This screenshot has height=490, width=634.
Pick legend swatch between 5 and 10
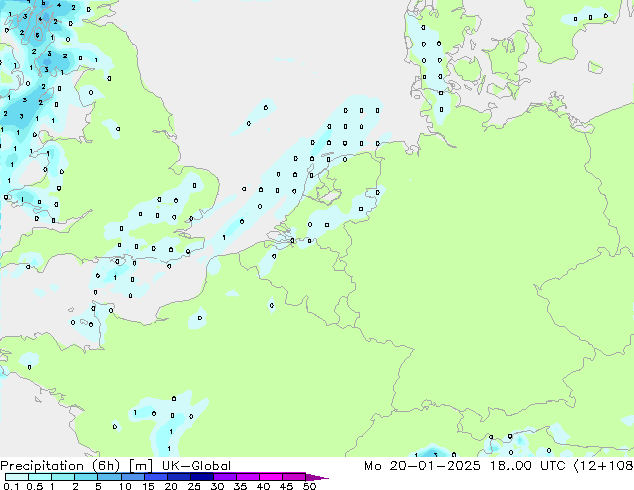coord(109,477)
